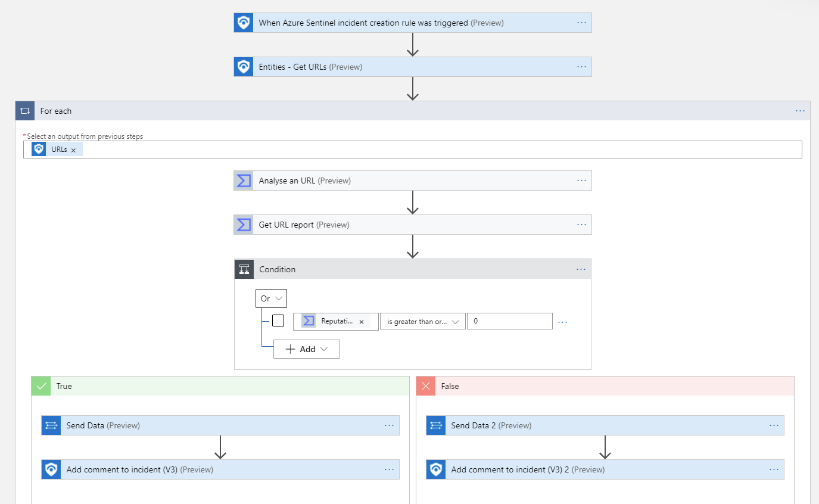This screenshot has height=504, width=819.
Task: Open ellipsis menu for Send Data 2
Action: (x=774, y=425)
